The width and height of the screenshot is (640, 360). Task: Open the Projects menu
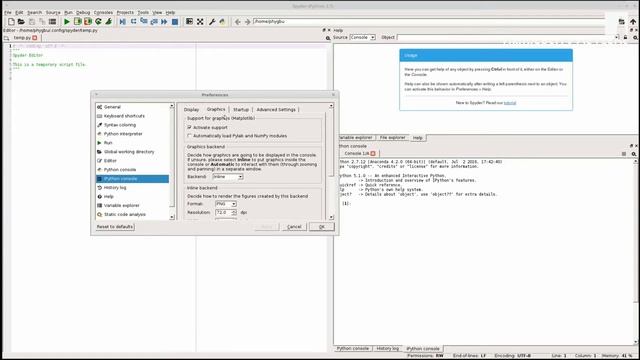[125, 13]
